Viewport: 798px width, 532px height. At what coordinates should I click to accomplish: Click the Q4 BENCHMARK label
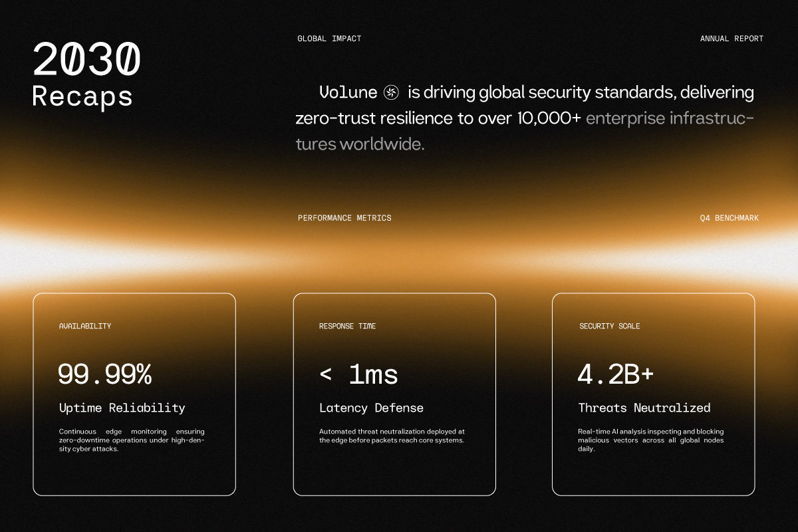coord(729,218)
